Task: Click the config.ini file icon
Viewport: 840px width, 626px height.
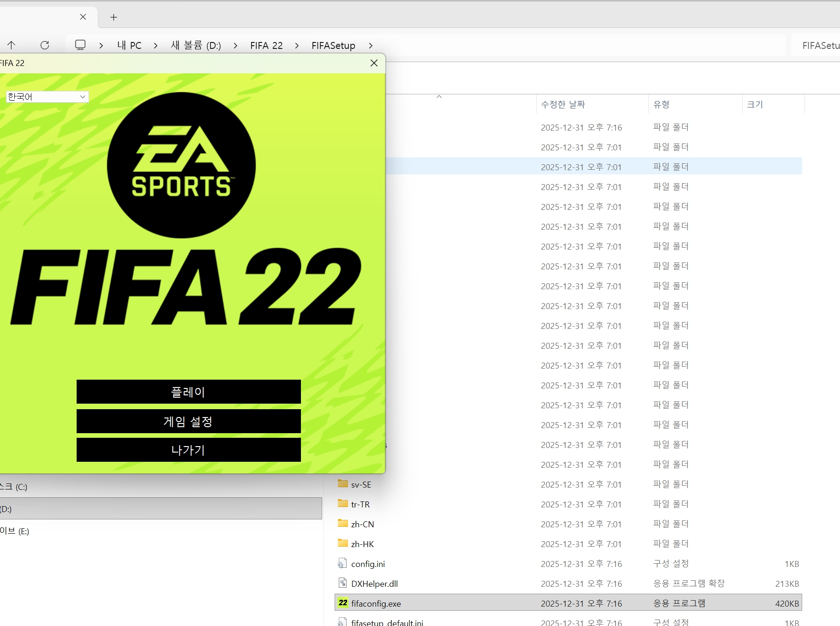Action: click(x=342, y=563)
